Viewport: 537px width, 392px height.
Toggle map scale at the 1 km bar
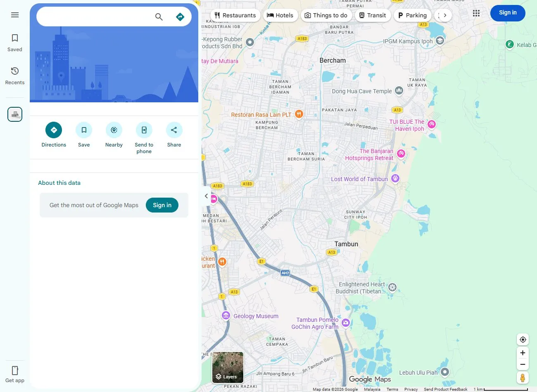[501, 389]
